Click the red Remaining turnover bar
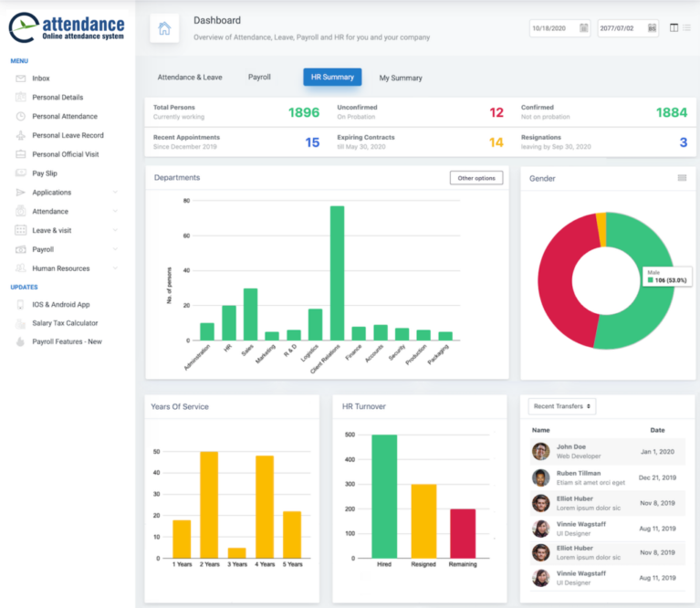Image resolution: width=700 pixels, height=608 pixels. (463, 533)
